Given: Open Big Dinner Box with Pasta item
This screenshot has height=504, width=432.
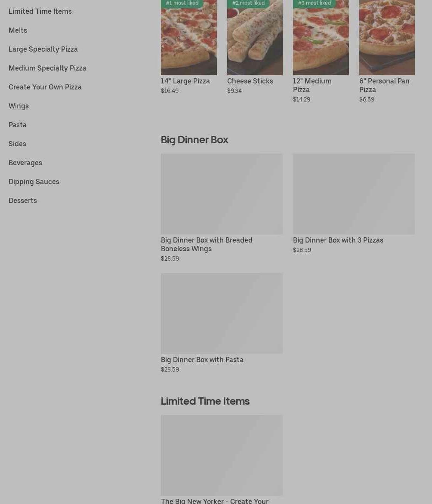Looking at the screenshot, I should point(222,323).
